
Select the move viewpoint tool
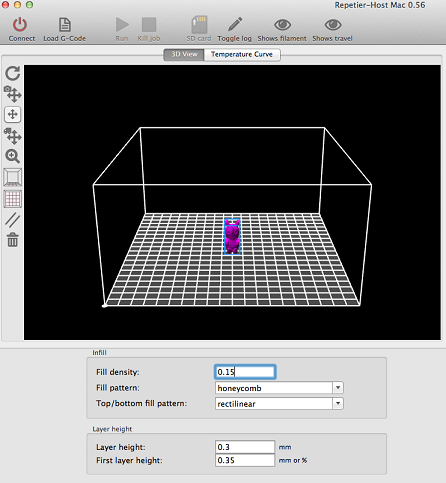pyautogui.click(x=13, y=94)
